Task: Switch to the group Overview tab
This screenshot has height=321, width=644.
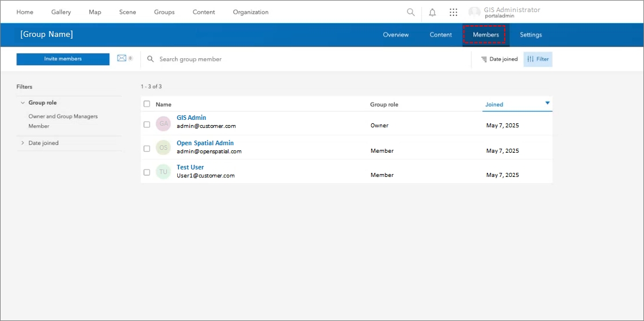Action: [x=396, y=35]
